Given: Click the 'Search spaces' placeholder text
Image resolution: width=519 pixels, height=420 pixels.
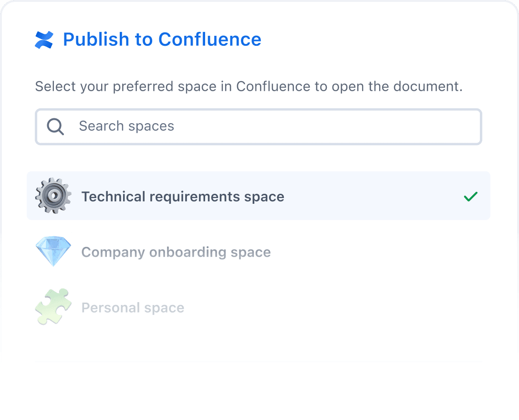Looking at the screenshot, I should [126, 126].
